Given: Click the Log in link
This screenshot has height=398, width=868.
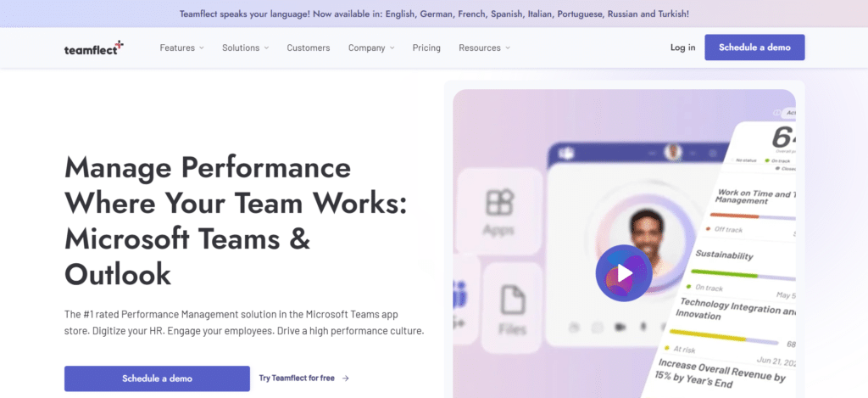Looking at the screenshot, I should click(682, 48).
